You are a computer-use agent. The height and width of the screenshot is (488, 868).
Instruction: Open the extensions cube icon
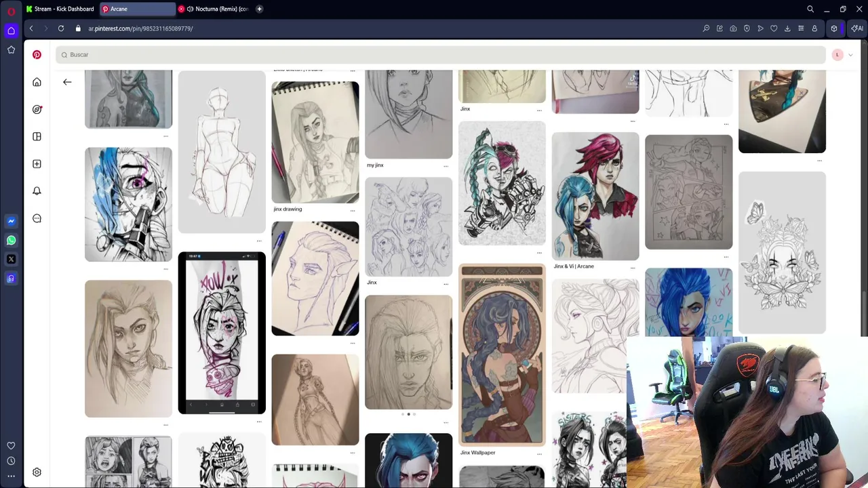click(834, 28)
